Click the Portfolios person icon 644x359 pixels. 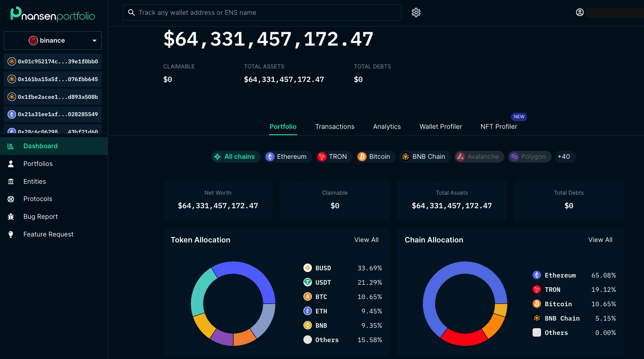click(11, 164)
